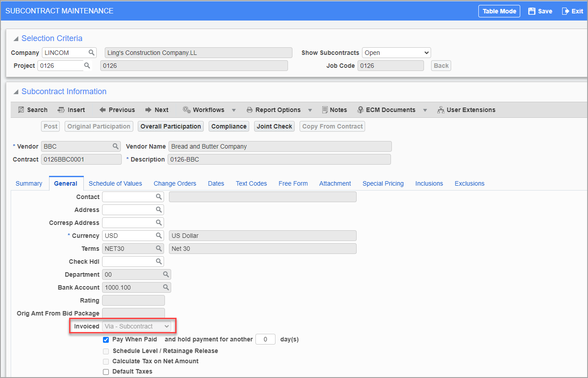Click Copy From Contract button
This screenshot has width=588, height=378.
[x=333, y=126]
